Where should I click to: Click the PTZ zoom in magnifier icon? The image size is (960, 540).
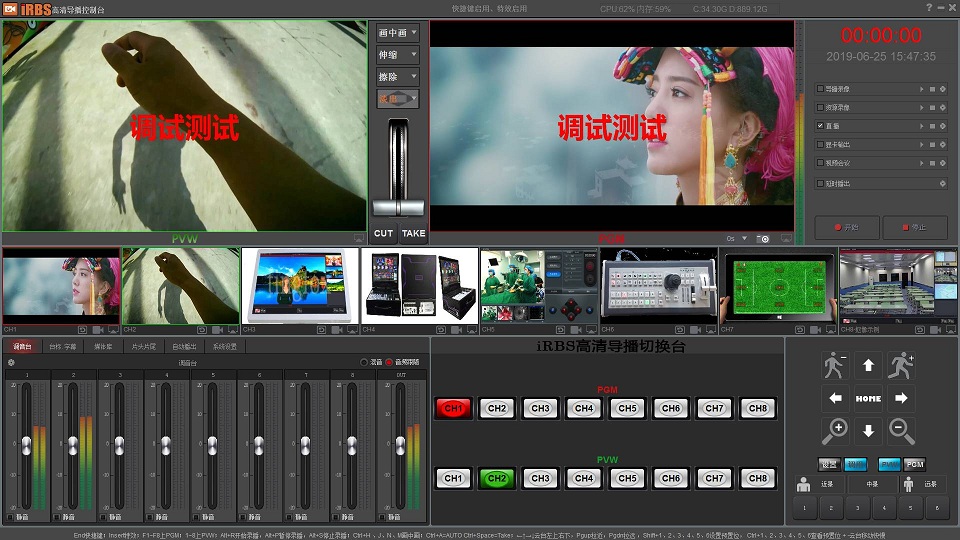click(836, 430)
